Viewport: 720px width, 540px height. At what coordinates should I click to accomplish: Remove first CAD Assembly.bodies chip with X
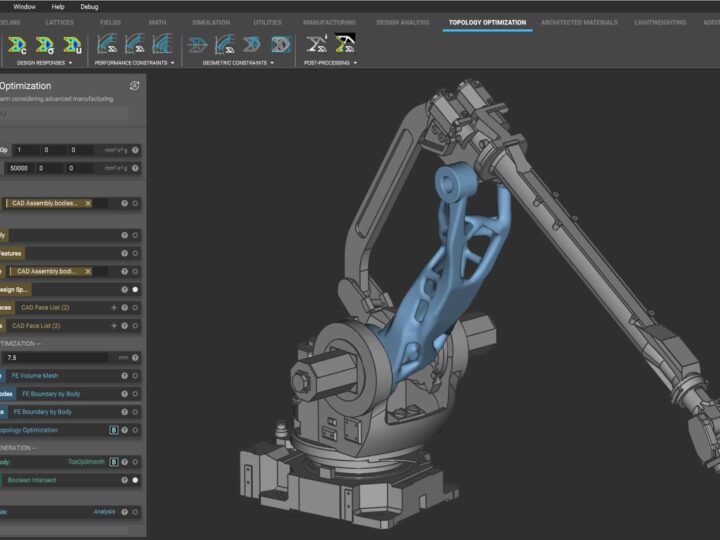88,203
